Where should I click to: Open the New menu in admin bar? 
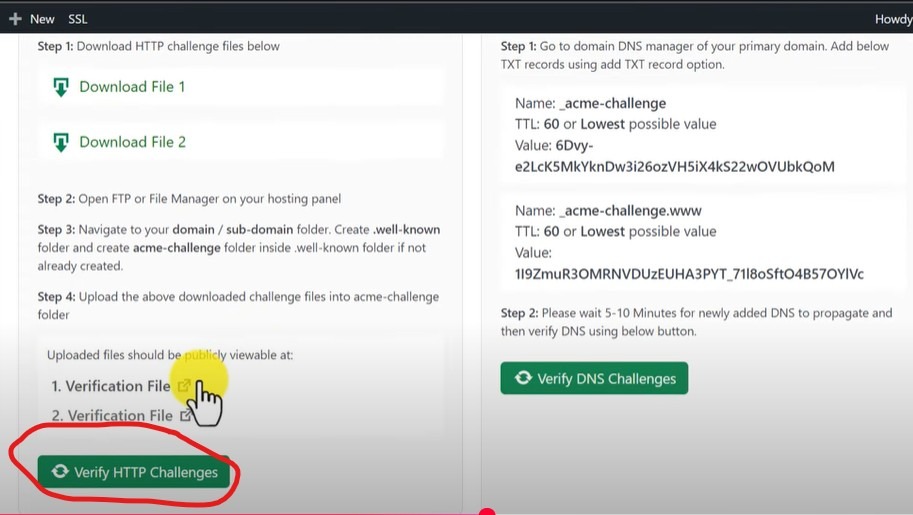(x=42, y=19)
